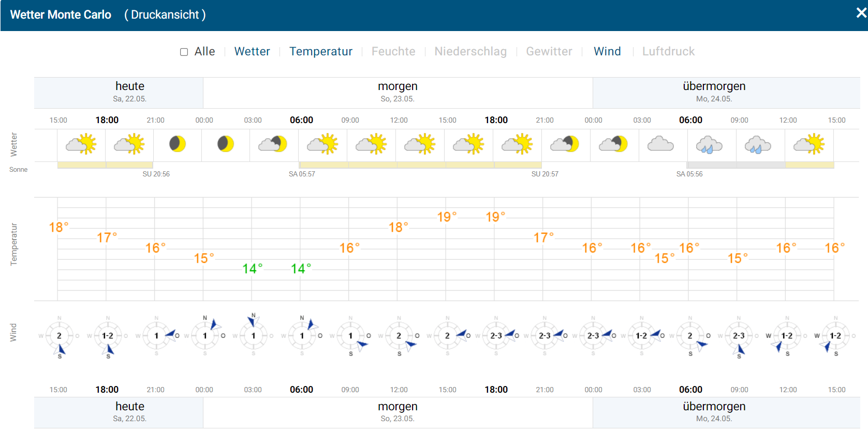Enable the Luftdruck section
The image size is (868, 446).
pos(668,51)
